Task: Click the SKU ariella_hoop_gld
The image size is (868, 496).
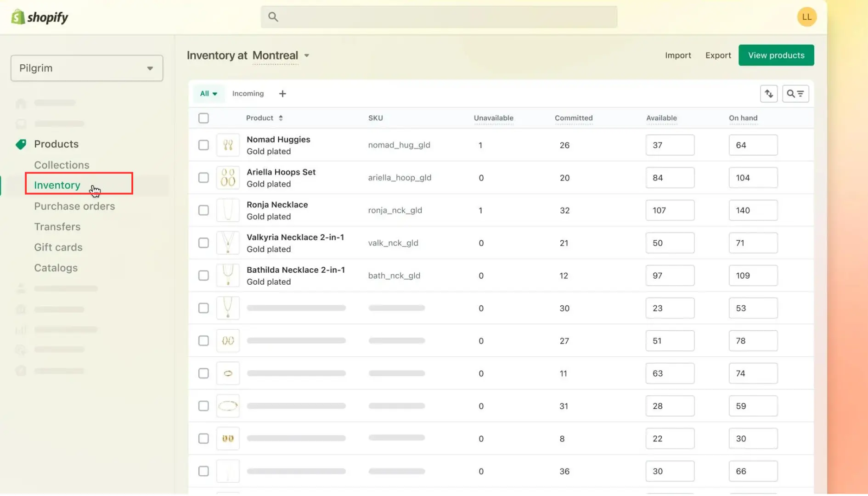Action: (x=400, y=178)
